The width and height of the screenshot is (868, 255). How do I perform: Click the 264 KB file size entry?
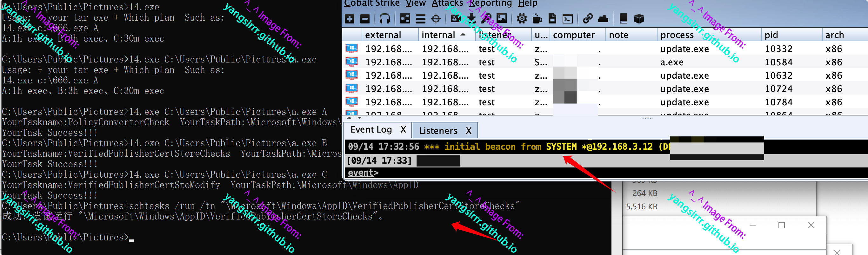click(644, 193)
